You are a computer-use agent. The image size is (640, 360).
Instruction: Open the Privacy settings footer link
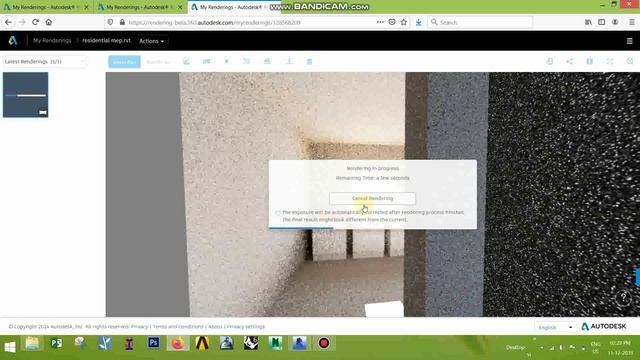[x=246, y=327]
